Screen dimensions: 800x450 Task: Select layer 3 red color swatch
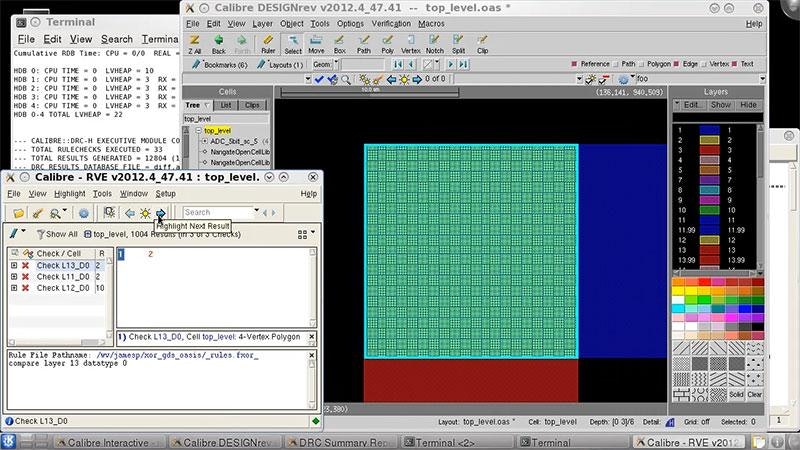709,150
